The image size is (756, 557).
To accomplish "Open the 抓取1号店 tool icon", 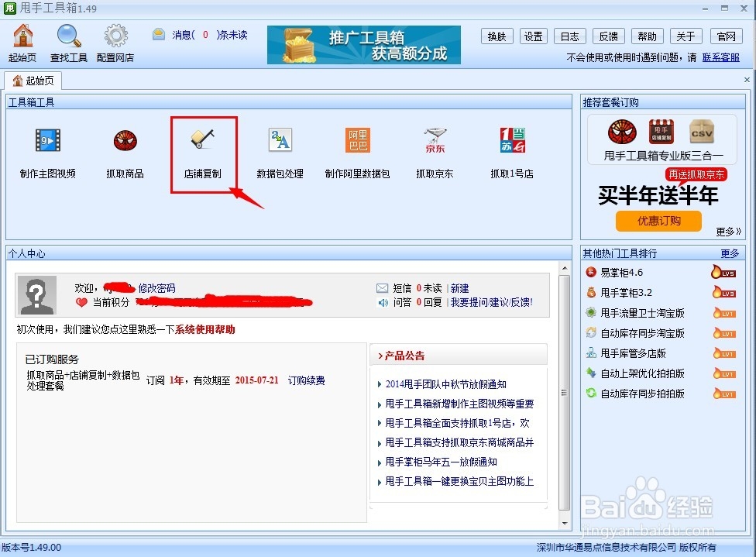I will (512, 140).
